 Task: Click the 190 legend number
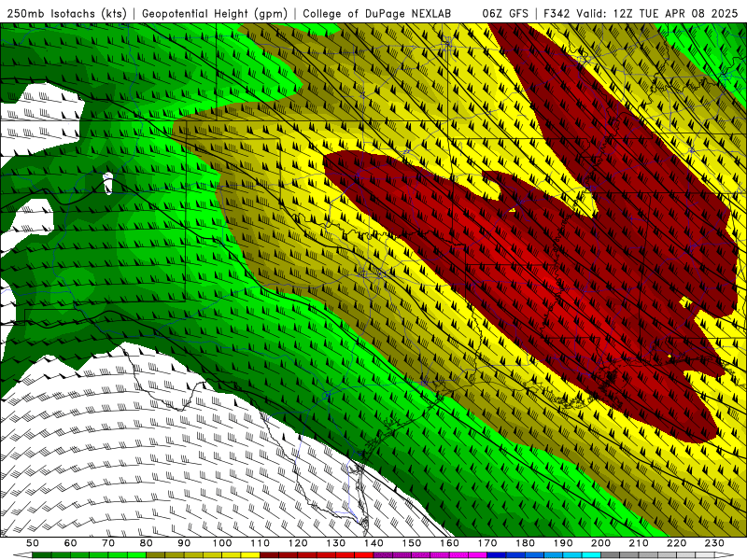563,543
